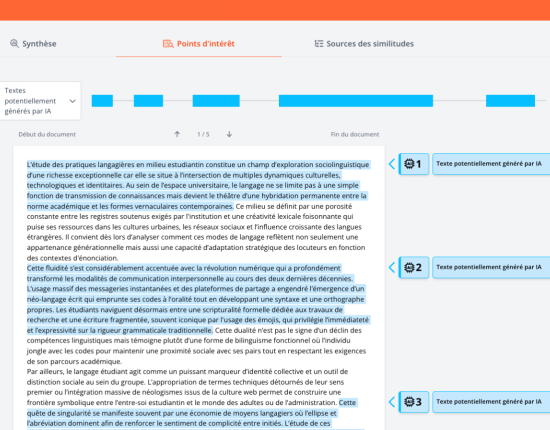Click the Points d'intérêt document icon
Image resolution: width=550 pixels, height=430 pixels.
click(168, 44)
